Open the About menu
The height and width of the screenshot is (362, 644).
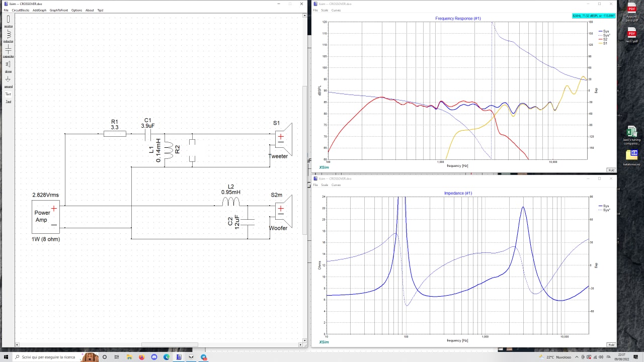pyautogui.click(x=90, y=10)
